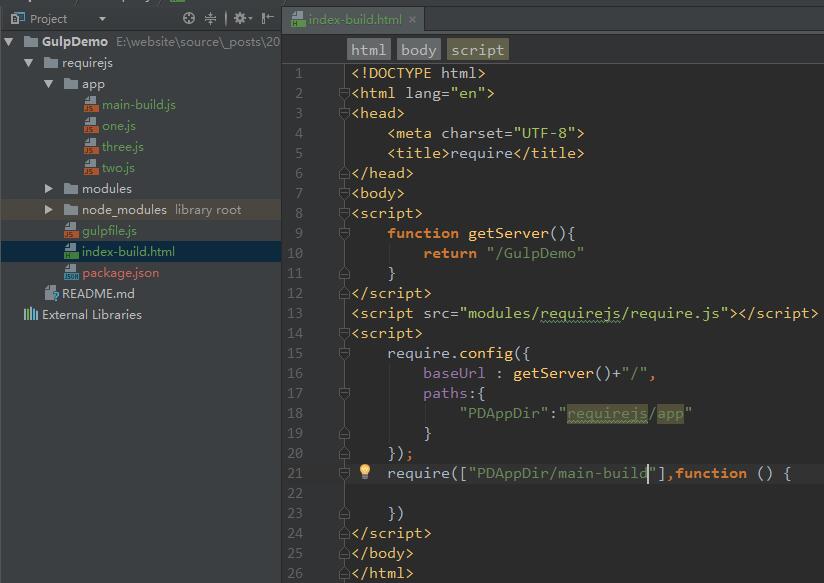
Task: Fold the getServer function at line 9
Action: pos(344,233)
